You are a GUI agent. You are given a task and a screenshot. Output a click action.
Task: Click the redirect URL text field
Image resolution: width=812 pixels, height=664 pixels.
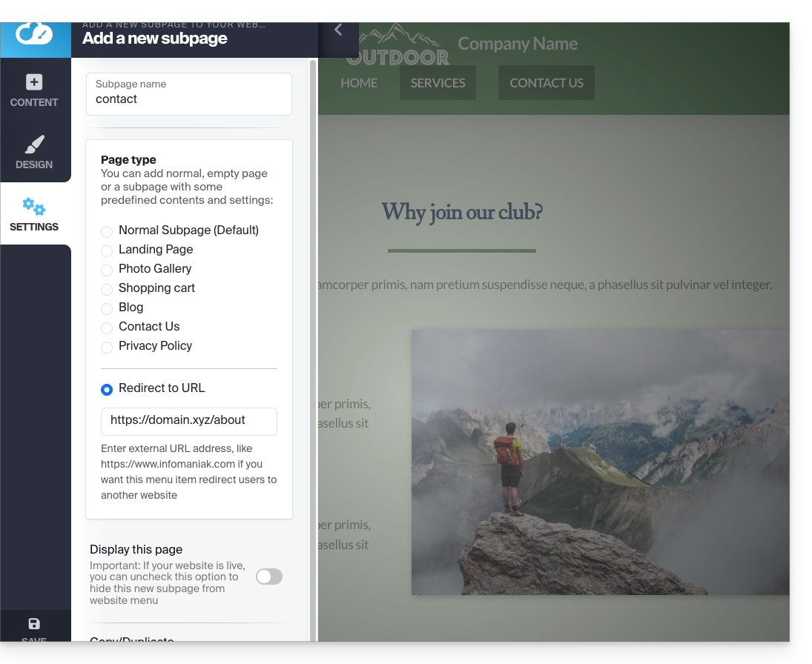click(x=189, y=420)
